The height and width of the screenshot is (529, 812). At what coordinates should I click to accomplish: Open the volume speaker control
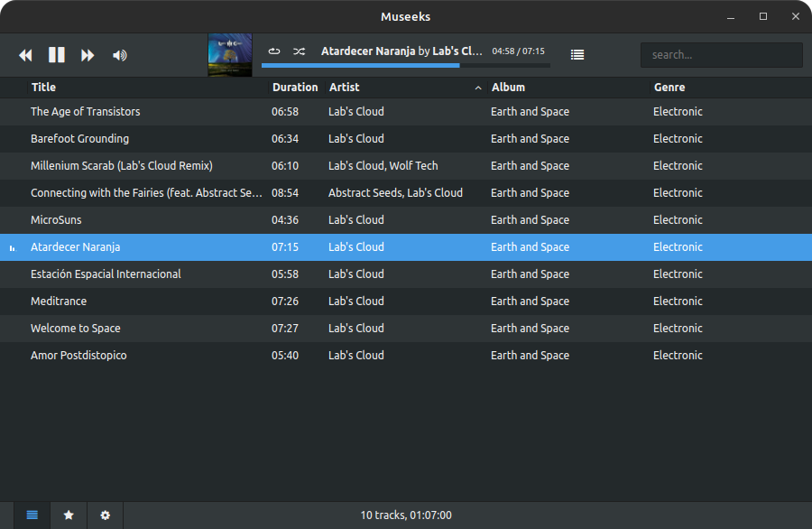119,55
